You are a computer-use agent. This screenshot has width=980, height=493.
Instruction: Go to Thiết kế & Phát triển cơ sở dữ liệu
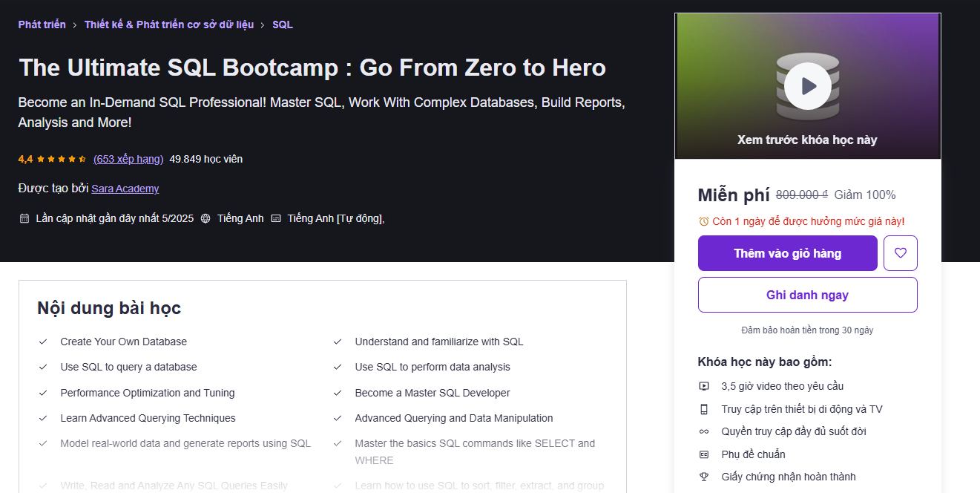(x=169, y=25)
